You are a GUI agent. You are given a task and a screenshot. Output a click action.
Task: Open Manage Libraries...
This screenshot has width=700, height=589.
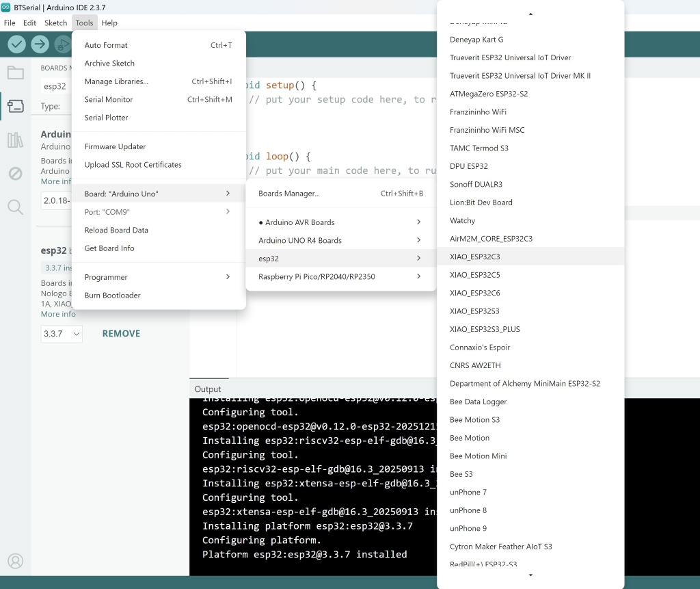click(159, 81)
